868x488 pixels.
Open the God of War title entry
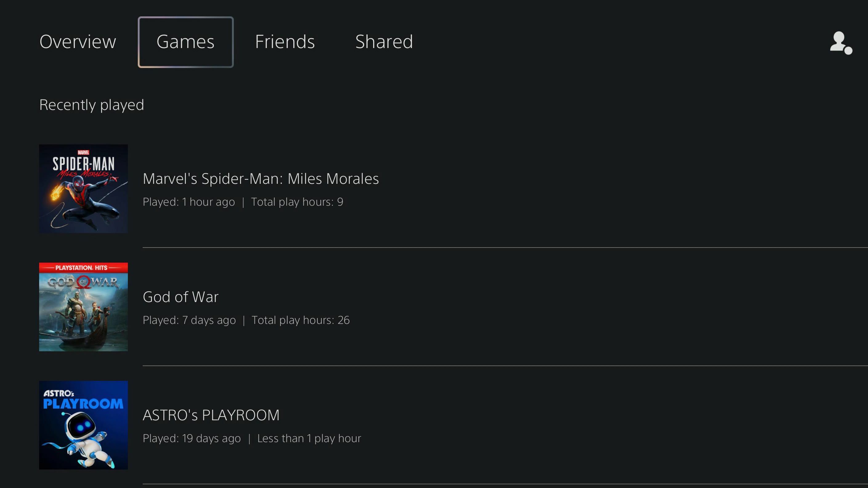coord(181,297)
